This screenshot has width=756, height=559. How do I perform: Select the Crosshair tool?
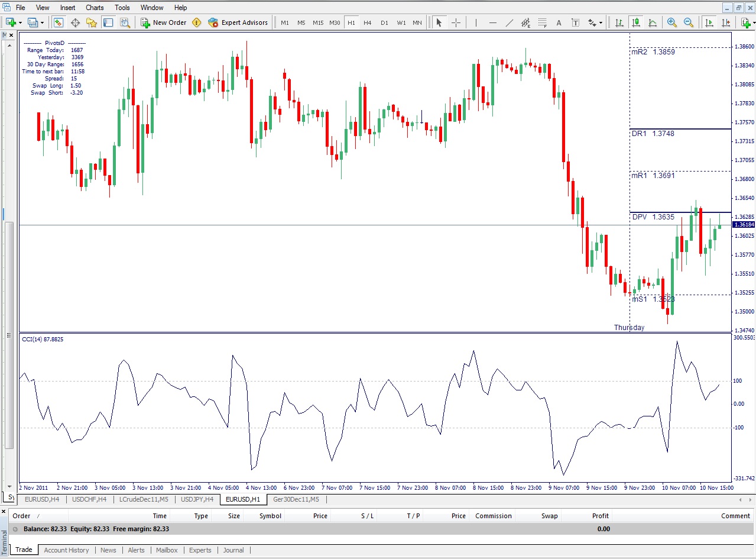456,22
